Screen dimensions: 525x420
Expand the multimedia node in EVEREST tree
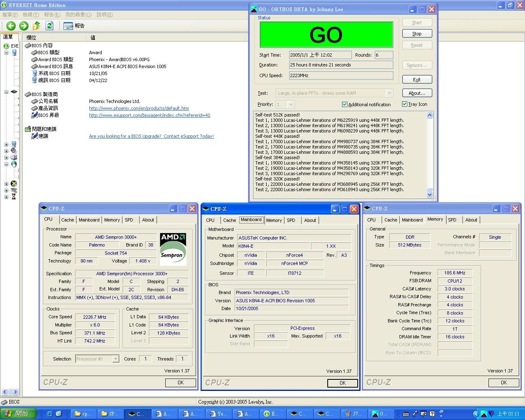(6, 151)
